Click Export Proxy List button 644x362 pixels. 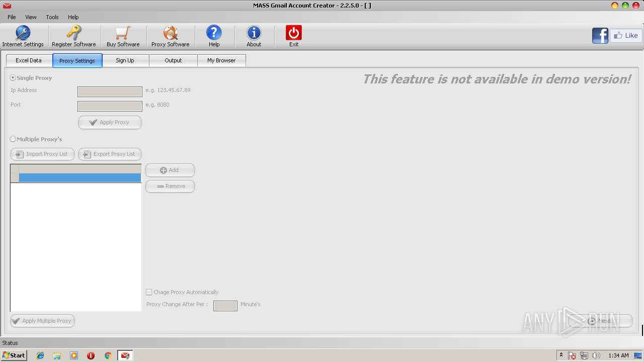click(110, 154)
